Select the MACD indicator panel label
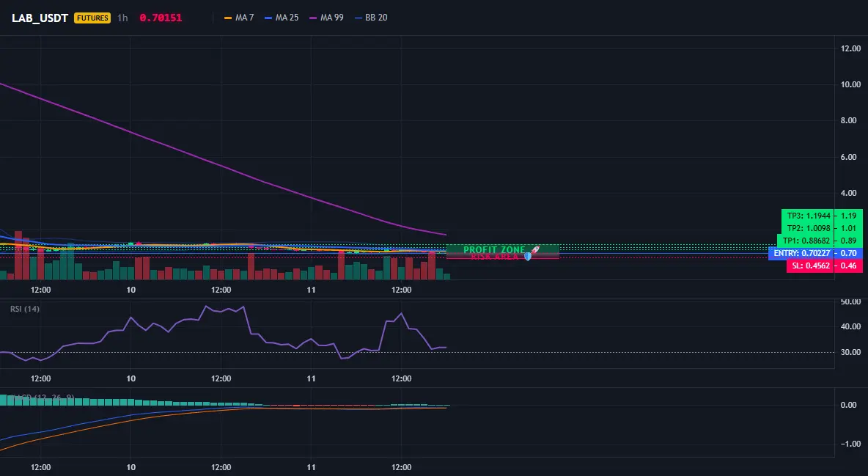Screen dimensions: 868x476 43,398
